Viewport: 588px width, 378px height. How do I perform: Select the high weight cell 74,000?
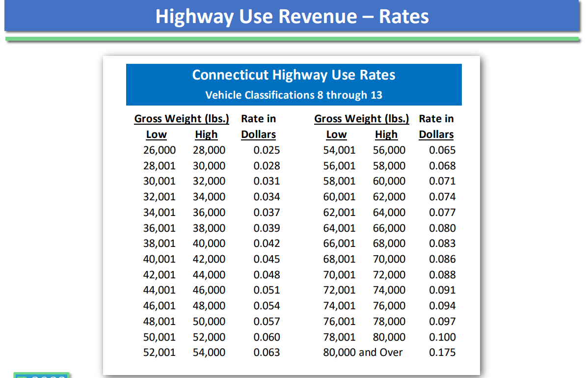pyautogui.click(x=389, y=290)
